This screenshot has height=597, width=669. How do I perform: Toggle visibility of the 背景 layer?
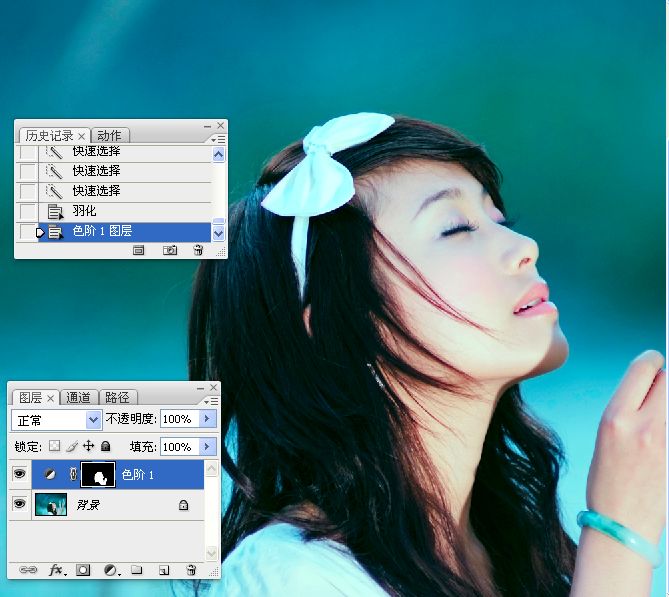pos(19,506)
